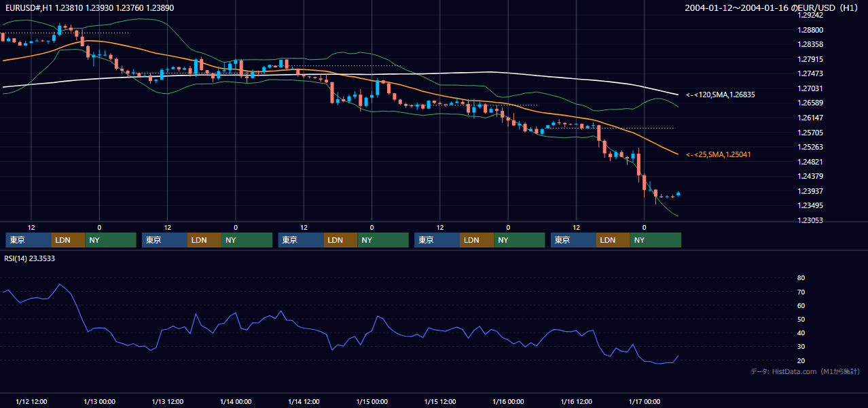Click the RSI(14) 23.3533 indicator label
868x408 pixels.
(x=29, y=258)
